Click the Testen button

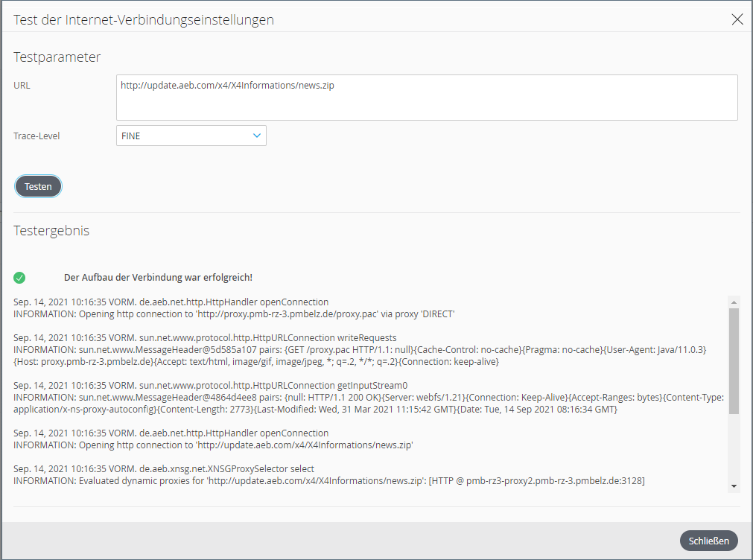(38, 186)
